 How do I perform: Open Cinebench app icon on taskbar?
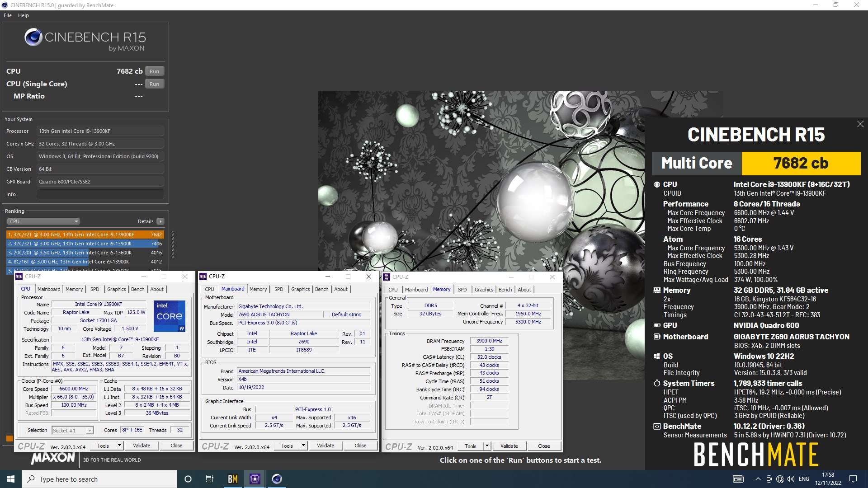(x=277, y=479)
